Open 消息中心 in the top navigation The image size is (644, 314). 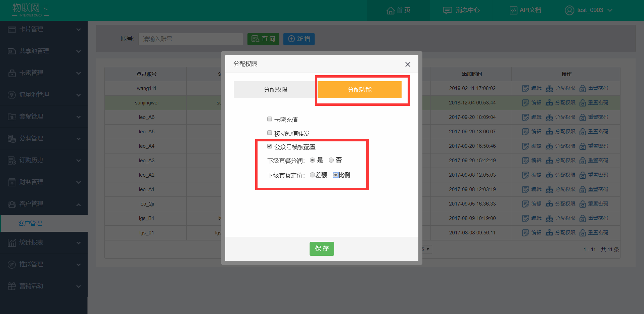click(x=461, y=10)
